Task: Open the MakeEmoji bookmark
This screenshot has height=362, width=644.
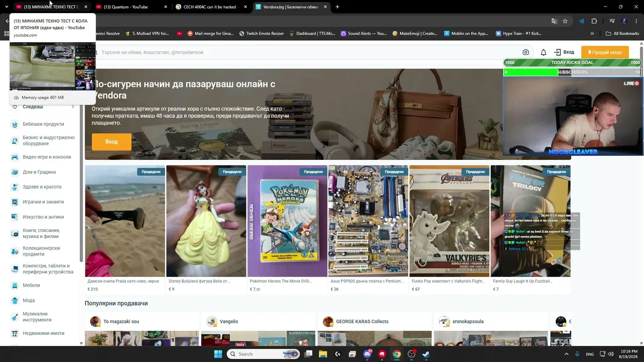Action: [415, 34]
